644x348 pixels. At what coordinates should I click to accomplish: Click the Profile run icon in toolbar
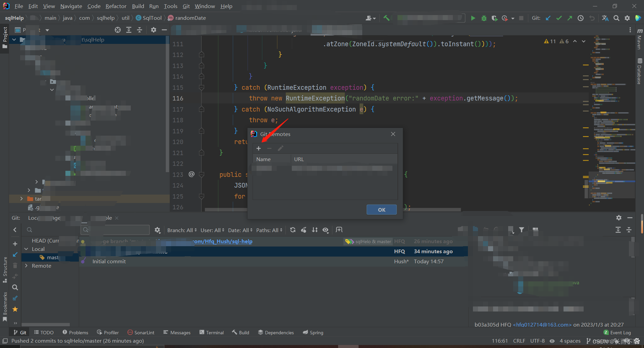coord(504,18)
